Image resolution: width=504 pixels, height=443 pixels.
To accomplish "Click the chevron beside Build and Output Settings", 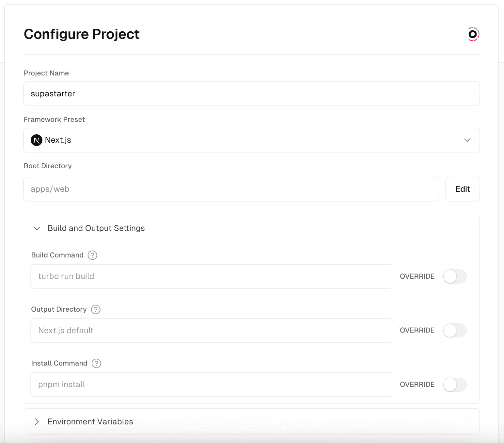I will pos(37,228).
